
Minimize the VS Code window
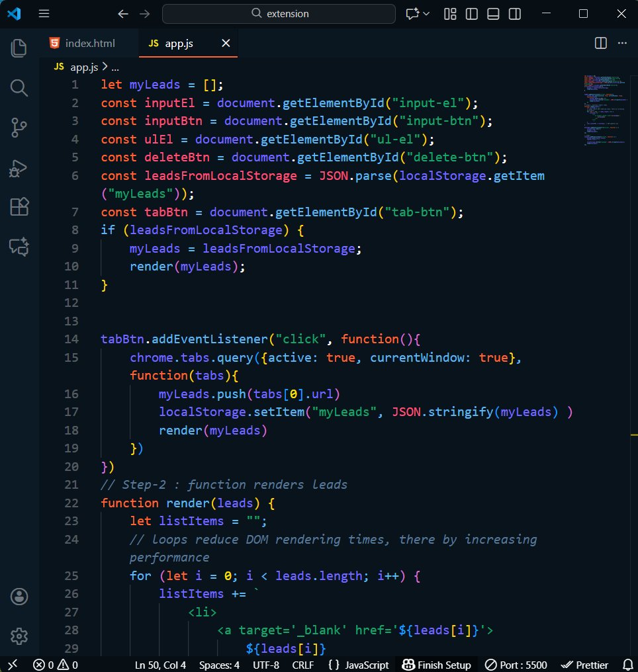tap(546, 14)
